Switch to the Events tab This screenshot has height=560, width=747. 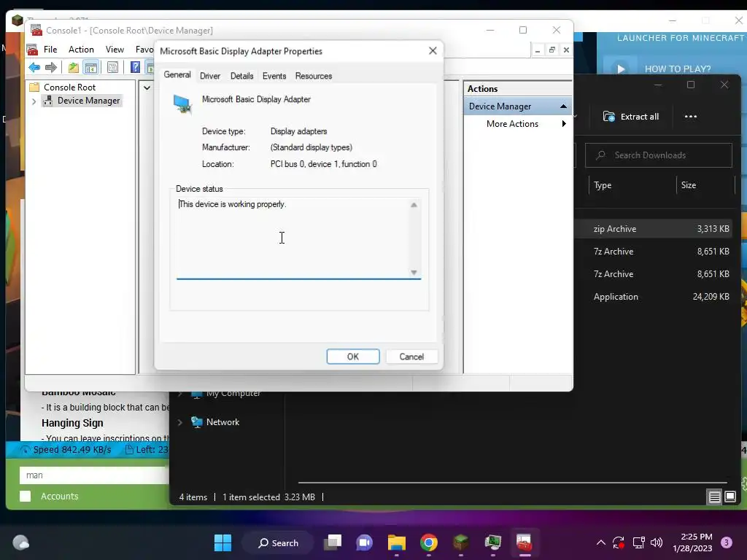point(274,76)
